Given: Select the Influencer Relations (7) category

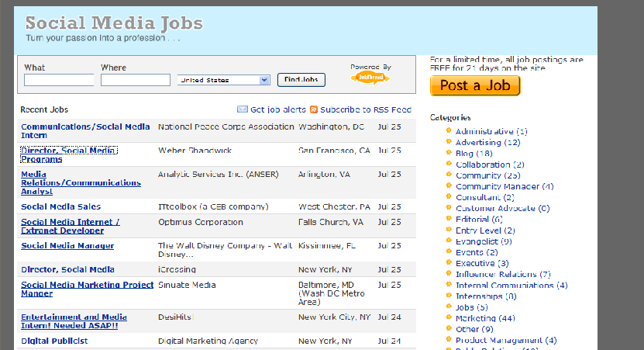Looking at the screenshot, I should tap(503, 274).
